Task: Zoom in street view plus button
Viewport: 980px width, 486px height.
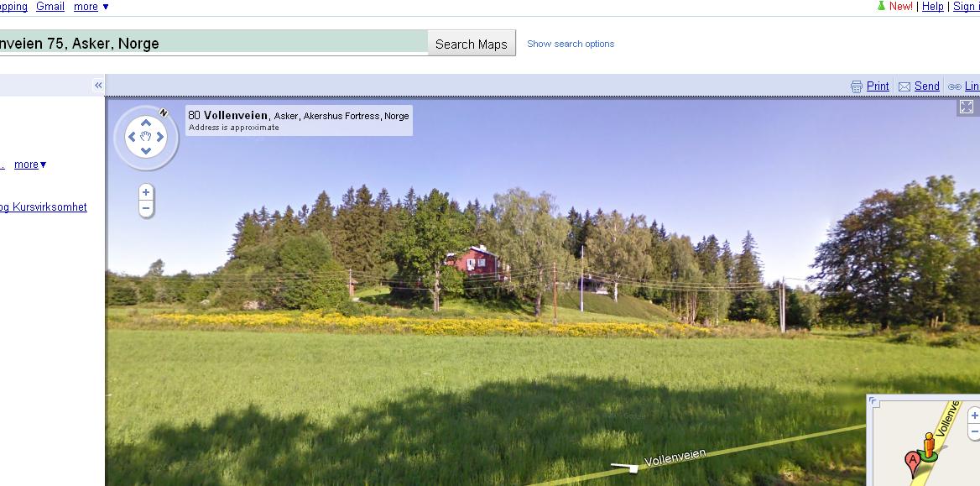Action: tap(146, 192)
